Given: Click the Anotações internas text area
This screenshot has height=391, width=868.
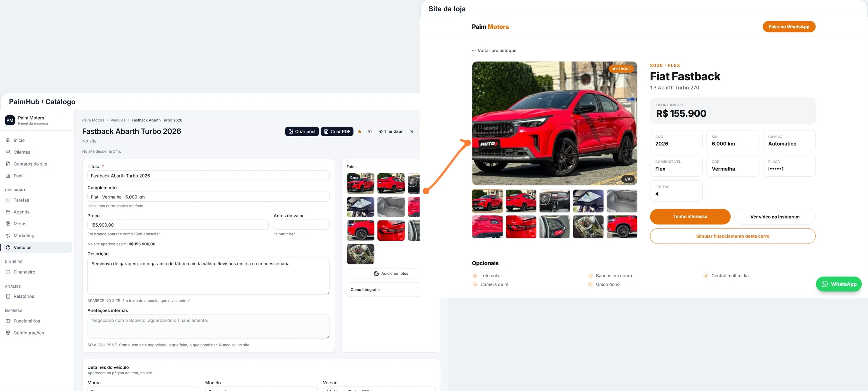Looking at the screenshot, I should (208, 327).
